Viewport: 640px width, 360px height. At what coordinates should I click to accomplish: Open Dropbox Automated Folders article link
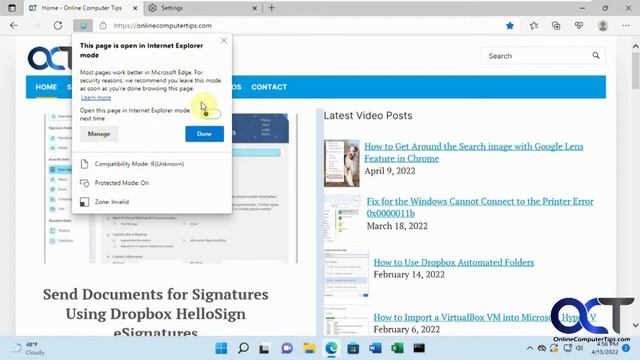click(453, 262)
